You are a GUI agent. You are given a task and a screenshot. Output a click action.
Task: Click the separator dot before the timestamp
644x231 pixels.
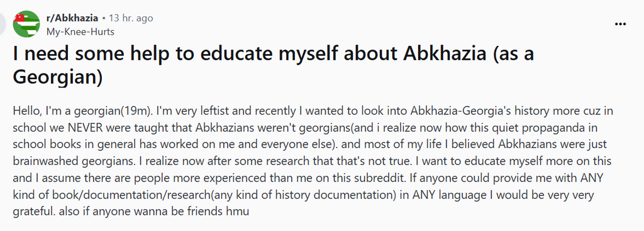click(104, 18)
